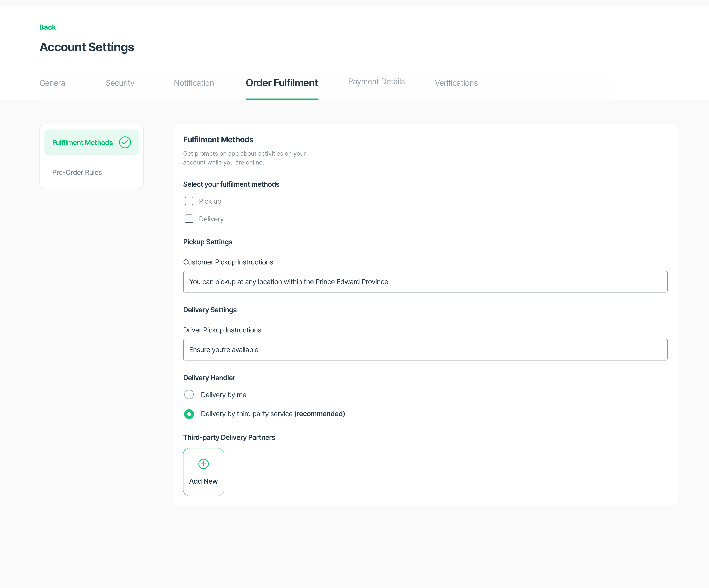
Task: Enable the Pick up fulfilment method
Action: pyautogui.click(x=189, y=201)
